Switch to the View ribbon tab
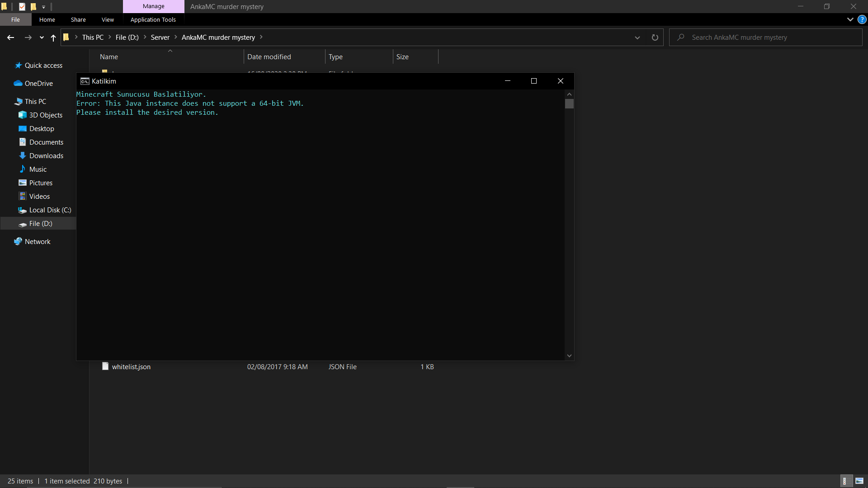The width and height of the screenshot is (868, 488). click(108, 19)
